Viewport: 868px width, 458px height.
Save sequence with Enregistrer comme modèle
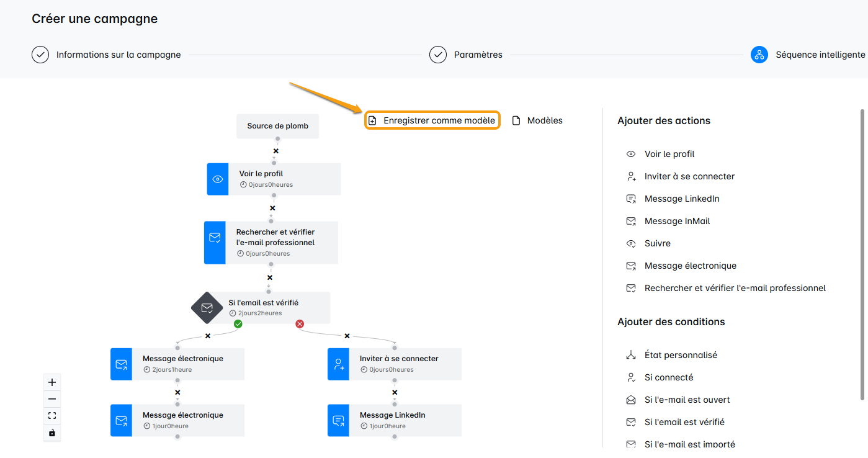tap(432, 120)
